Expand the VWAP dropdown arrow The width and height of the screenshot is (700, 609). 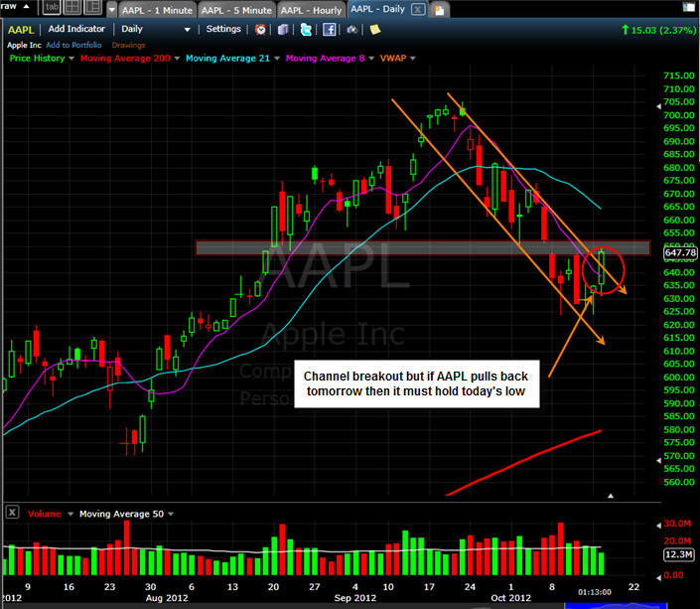pos(413,59)
